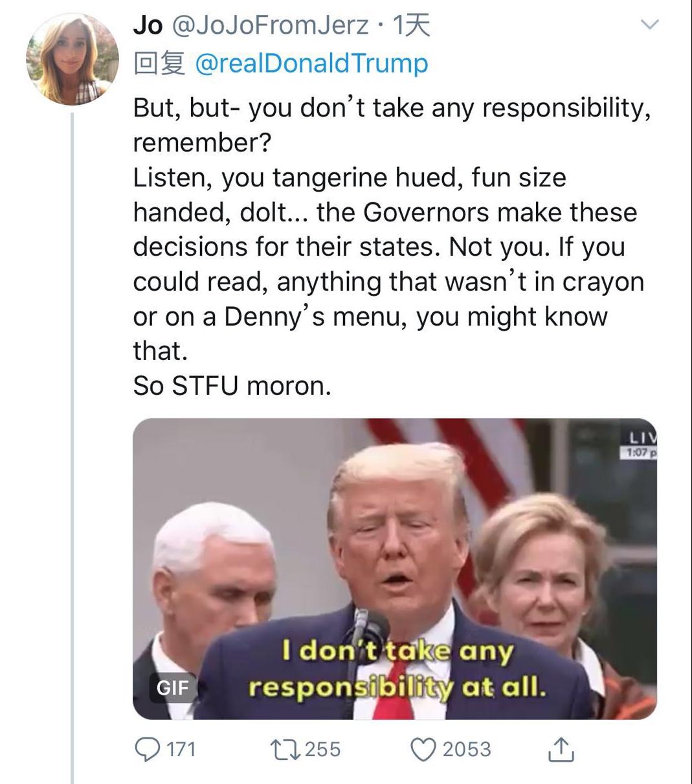Click the GIF badge on the media

pyautogui.click(x=172, y=687)
